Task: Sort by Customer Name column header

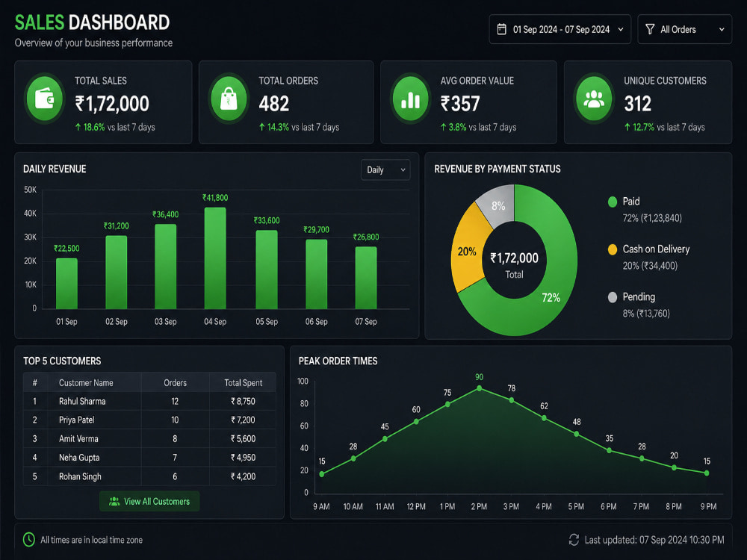Action: point(86,382)
